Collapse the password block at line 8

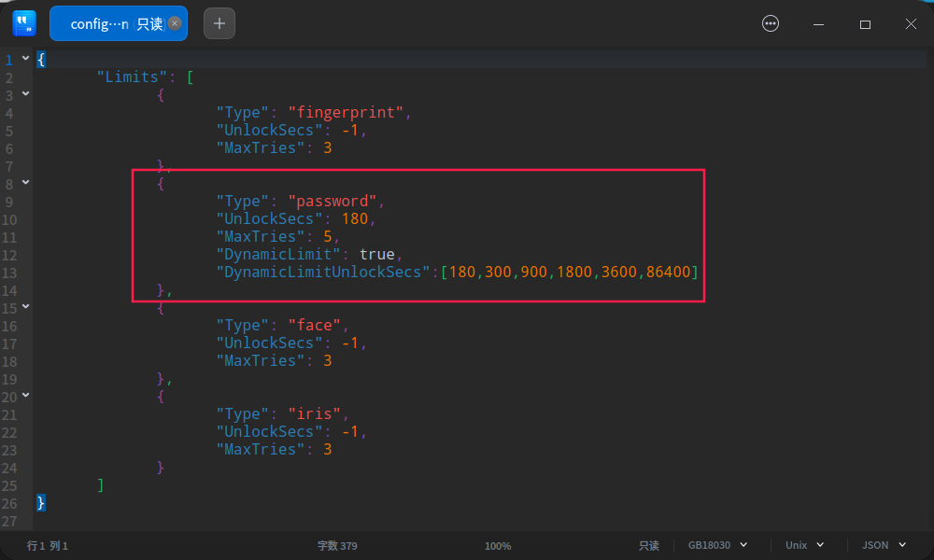click(x=24, y=182)
